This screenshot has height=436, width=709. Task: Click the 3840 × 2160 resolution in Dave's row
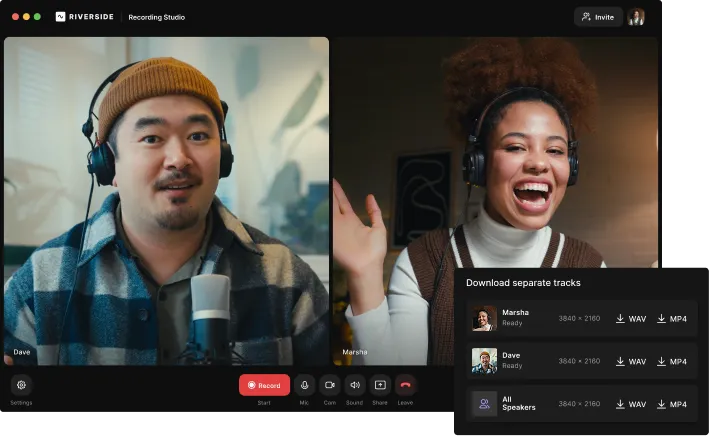point(579,361)
